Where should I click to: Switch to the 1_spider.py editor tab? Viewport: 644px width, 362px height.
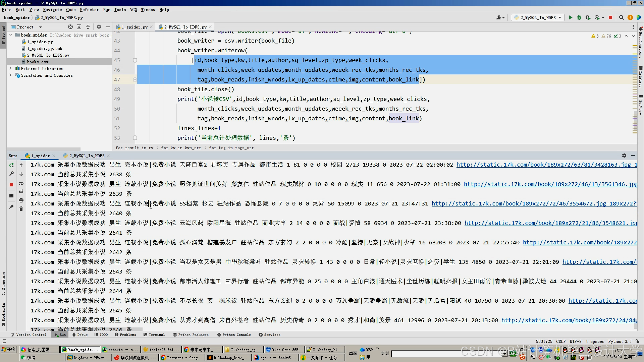[134, 27]
